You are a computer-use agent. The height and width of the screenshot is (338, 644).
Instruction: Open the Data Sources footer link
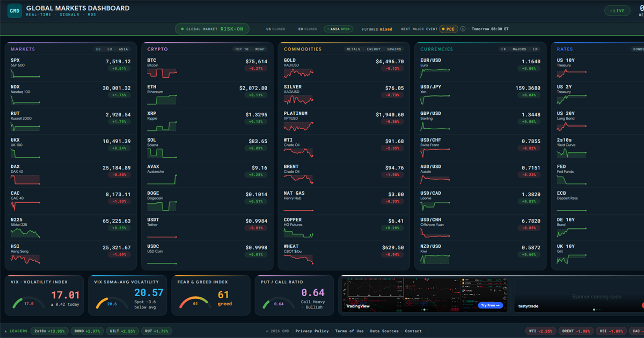click(x=384, y=331)
